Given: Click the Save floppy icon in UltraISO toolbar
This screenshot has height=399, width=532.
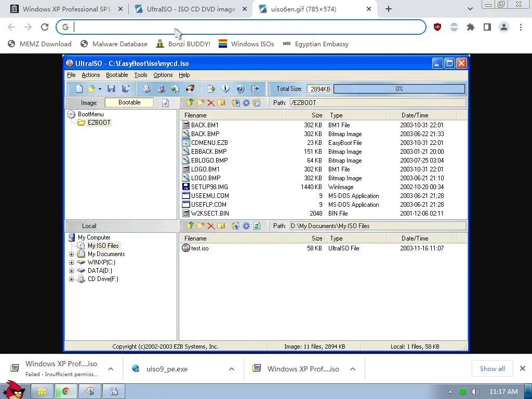Looking at the screenshot, I should [111, 89].
